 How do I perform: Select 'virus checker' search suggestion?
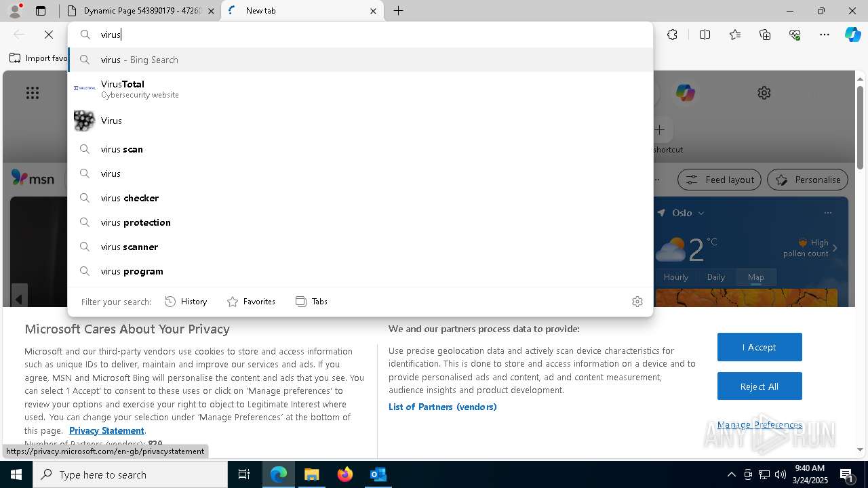[360, 198]
